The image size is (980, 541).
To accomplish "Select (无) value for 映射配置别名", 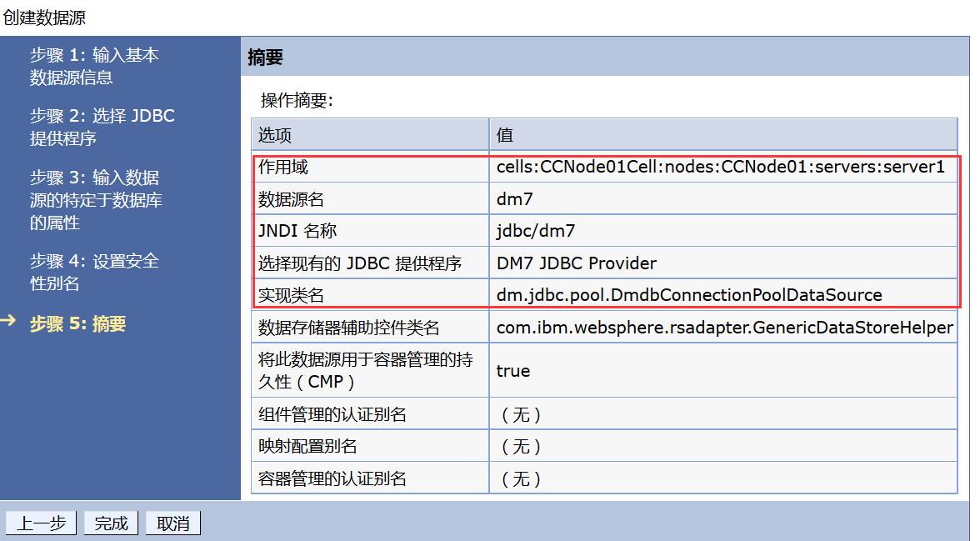I will click(x=521, y=447).
